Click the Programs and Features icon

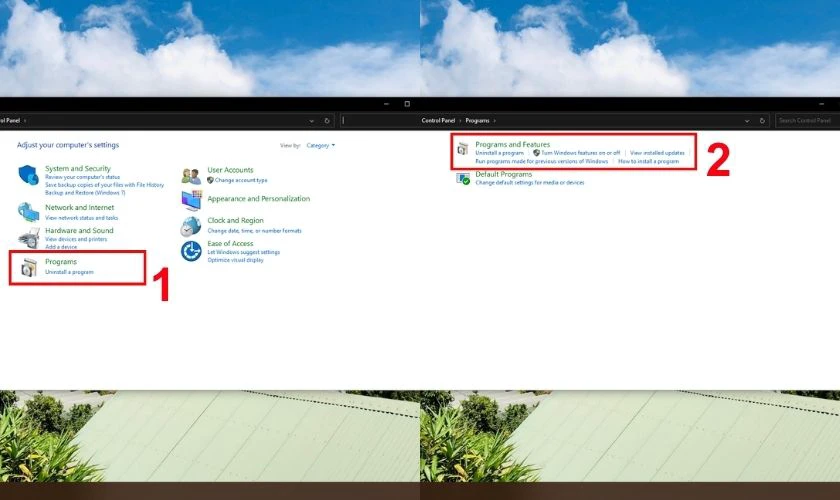462,148
